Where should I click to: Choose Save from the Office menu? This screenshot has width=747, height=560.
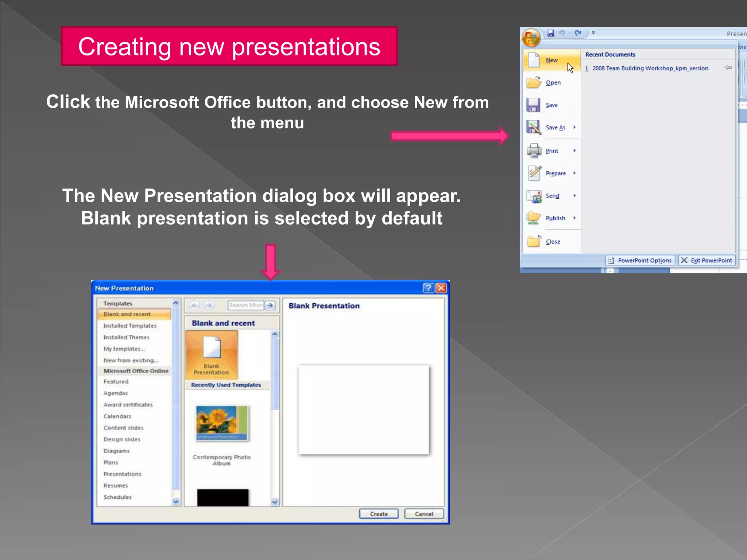(x=551, y=105)
